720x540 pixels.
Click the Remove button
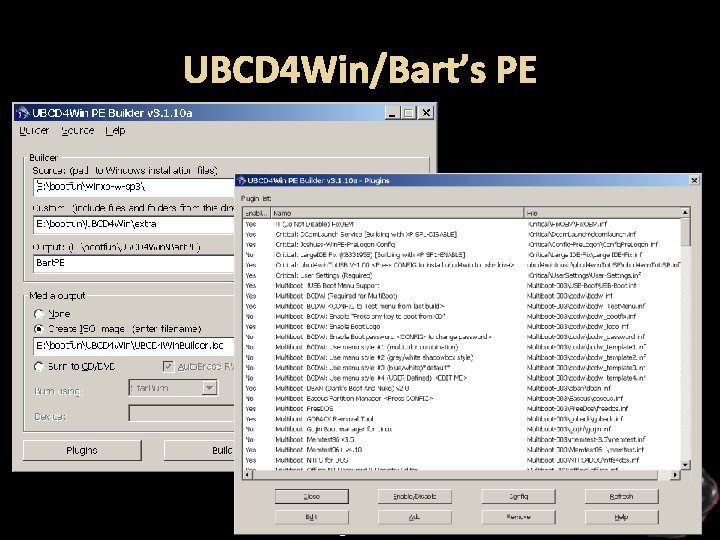pos(518,517)
